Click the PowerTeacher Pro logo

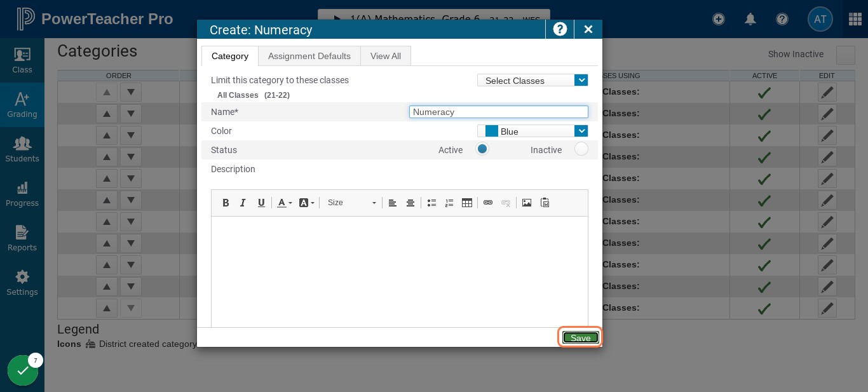(x=95, y=19)
